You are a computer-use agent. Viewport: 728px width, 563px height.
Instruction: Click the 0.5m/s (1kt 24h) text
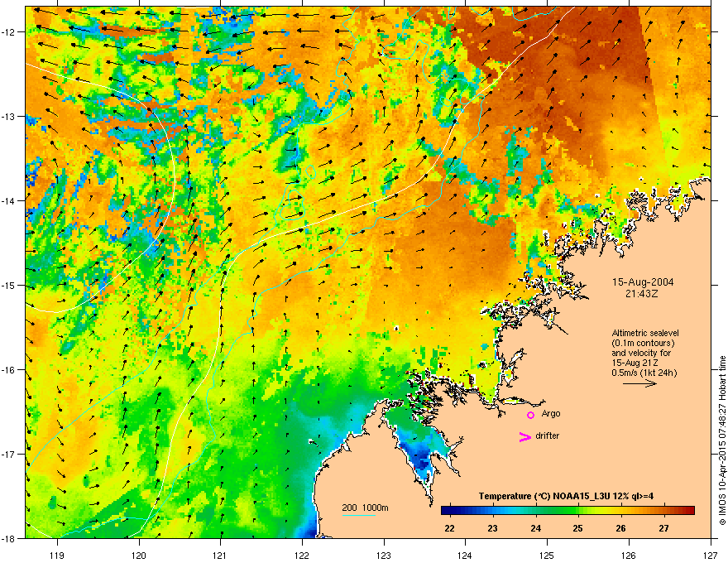(644, 373)
